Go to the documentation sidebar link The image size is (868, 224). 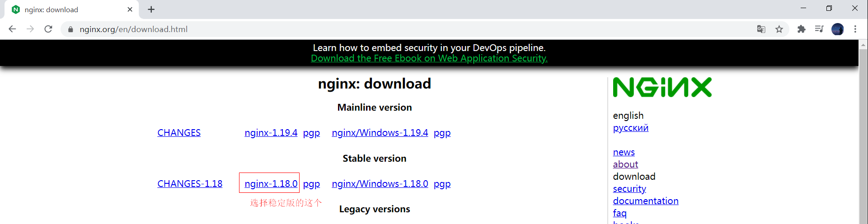point(645,201)
